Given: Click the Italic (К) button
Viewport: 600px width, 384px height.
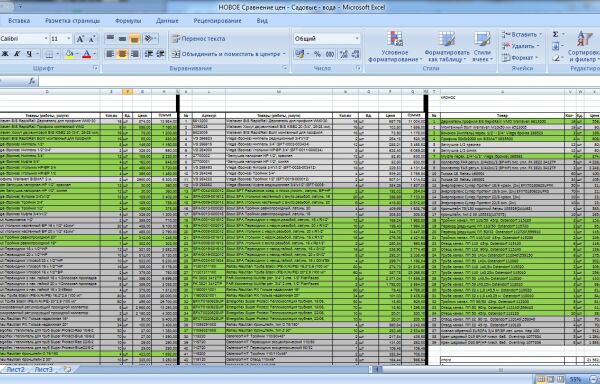Looking at the screenshot, I should click(x=17, y=54).
